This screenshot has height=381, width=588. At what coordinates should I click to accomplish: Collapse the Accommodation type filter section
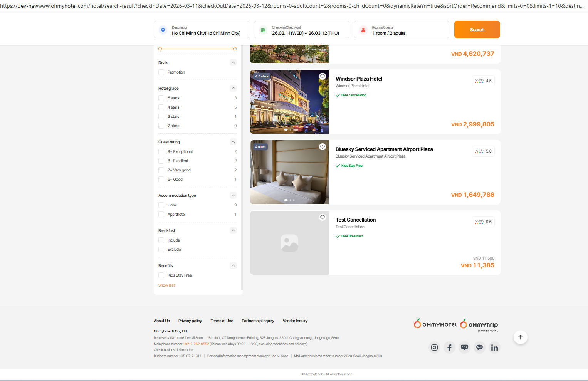point(233,195)
